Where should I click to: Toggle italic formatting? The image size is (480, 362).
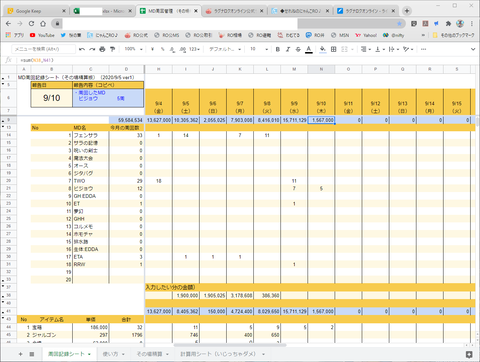(288, 49)
